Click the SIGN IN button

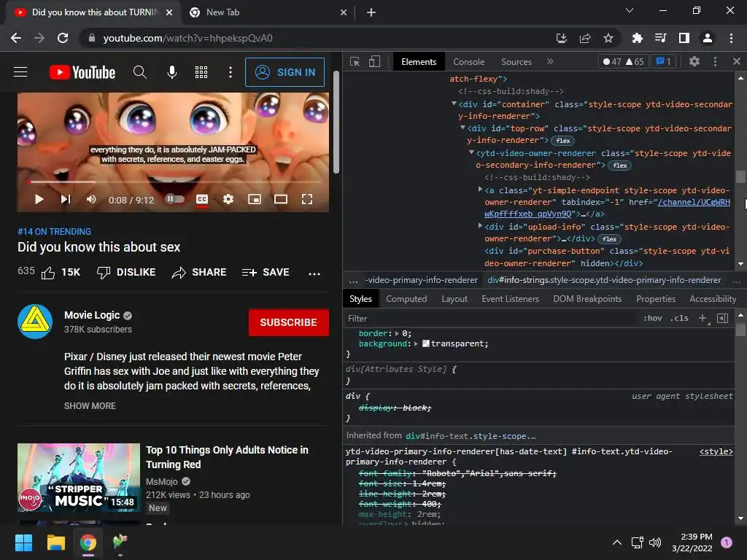point(285,72)
